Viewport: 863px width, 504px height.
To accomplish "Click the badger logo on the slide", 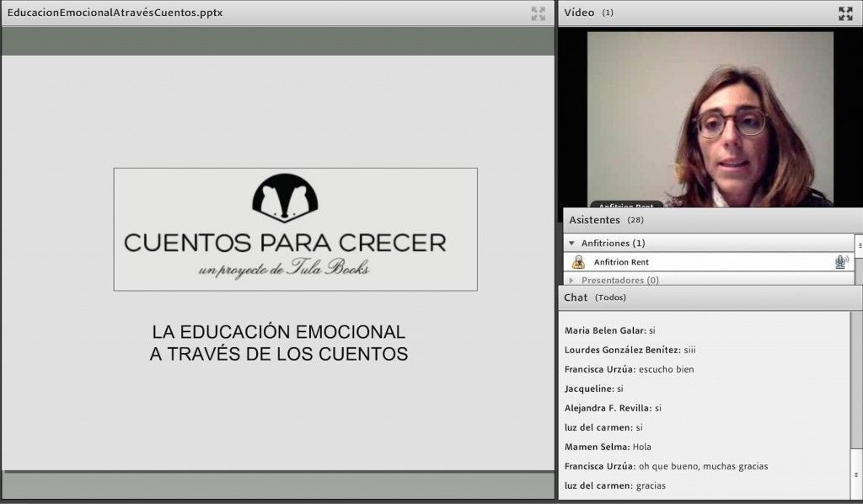I will click(x=285, y=197).
